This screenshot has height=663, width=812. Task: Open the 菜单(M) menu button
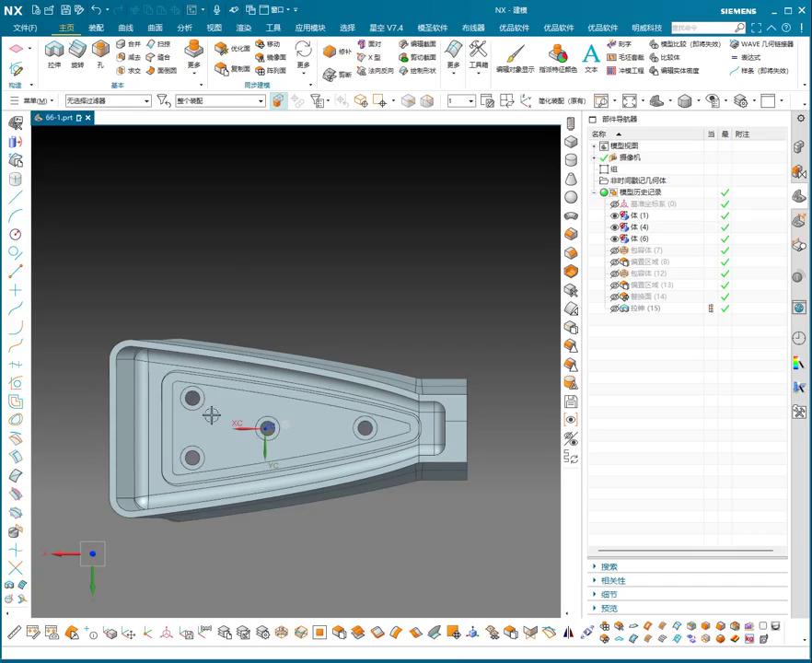coord(33,100)
